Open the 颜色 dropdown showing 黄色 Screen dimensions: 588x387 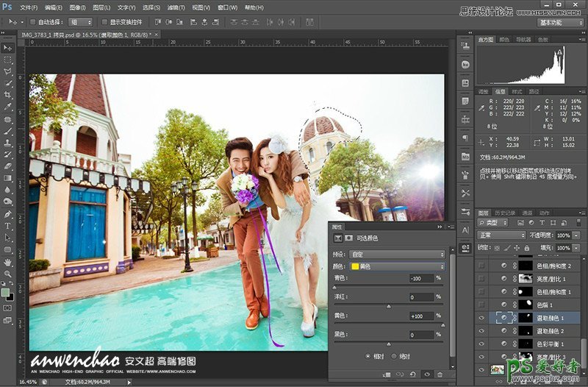(398, 266)
